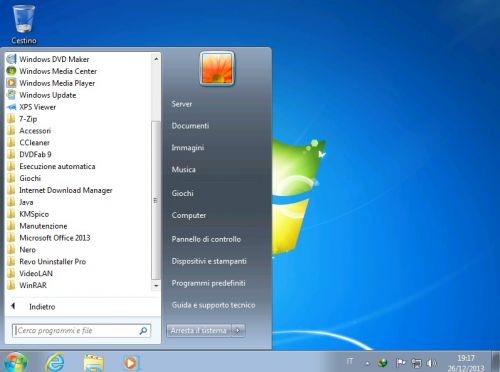
Task: Click the IT language indicator
Action: [x=350, y=361]
